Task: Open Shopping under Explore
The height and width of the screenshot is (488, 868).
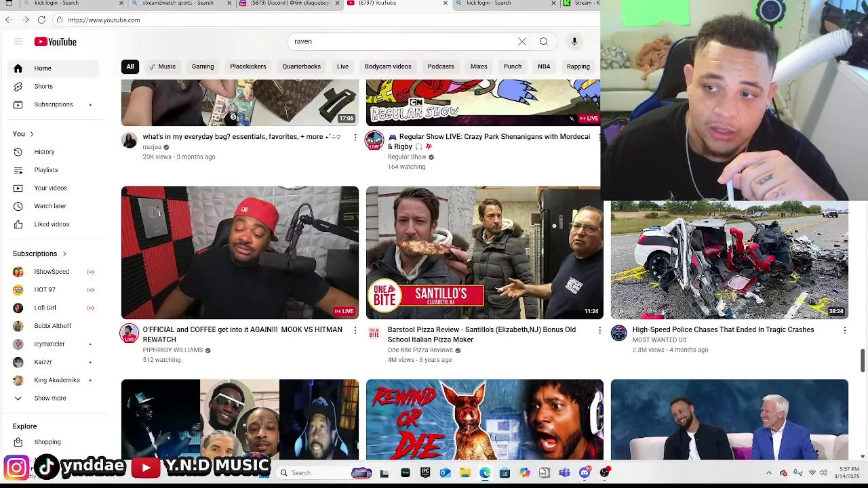Action: click(54, 442)
